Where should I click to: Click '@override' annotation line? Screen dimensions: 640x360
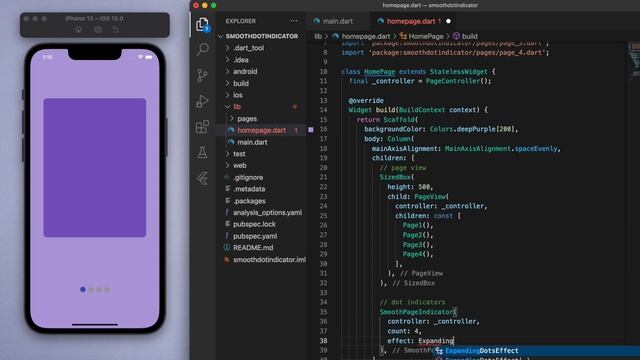pyautogui.click(x=366, y=100)
